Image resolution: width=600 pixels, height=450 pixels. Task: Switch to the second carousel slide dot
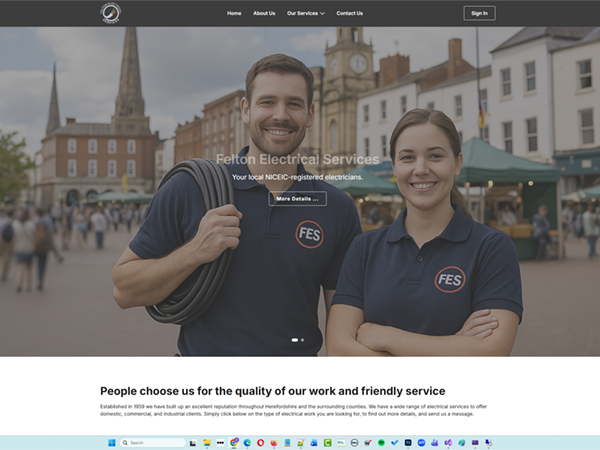coord(302,340)
